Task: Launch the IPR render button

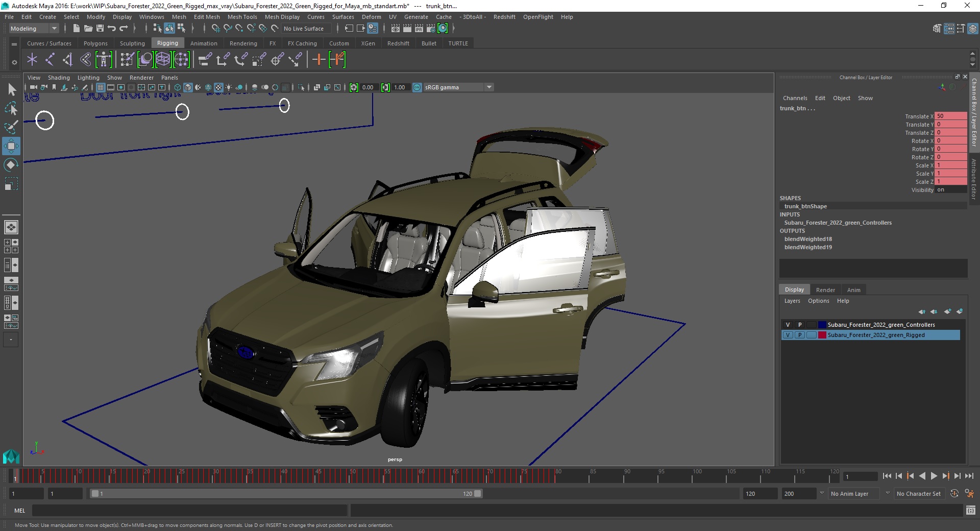Action: point(419,29)
